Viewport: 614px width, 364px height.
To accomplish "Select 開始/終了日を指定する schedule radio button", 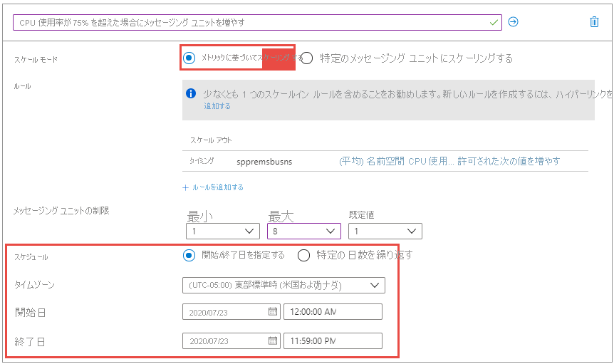I will point(189,256).
